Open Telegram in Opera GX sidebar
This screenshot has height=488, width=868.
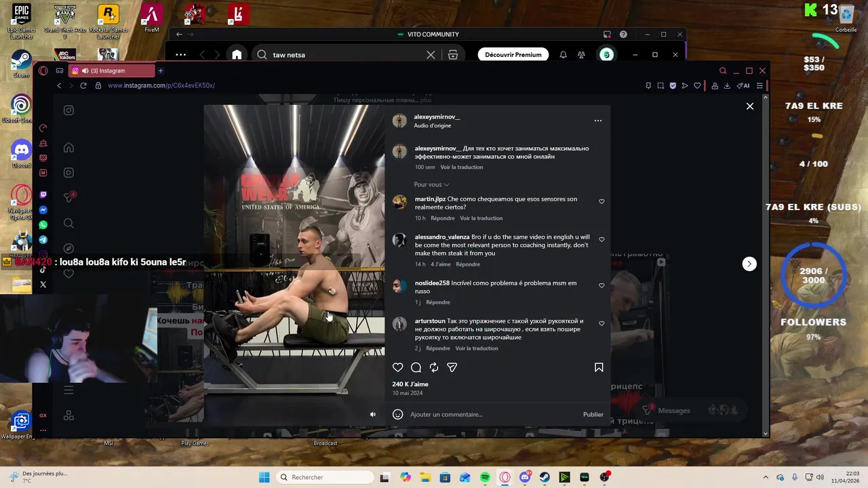43,240
